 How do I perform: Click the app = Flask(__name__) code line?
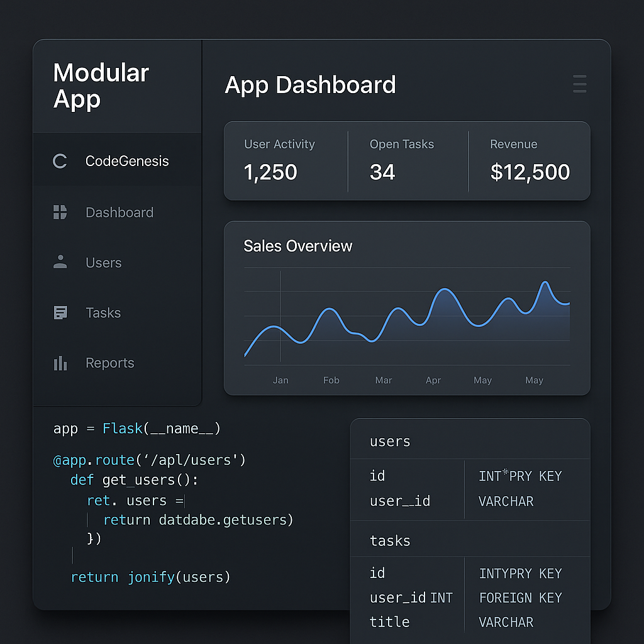[136, 428]
